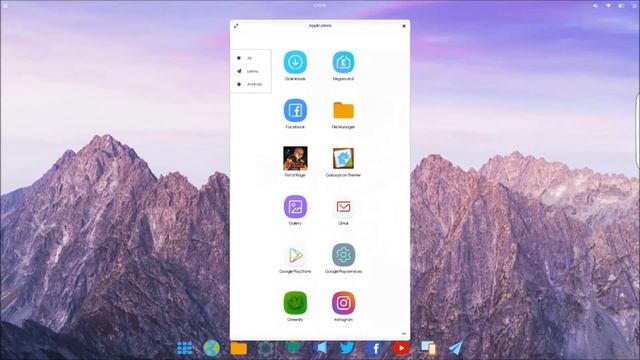Launch Google Play Store
This screenshot has height=360, width=640.
point(295,255)
